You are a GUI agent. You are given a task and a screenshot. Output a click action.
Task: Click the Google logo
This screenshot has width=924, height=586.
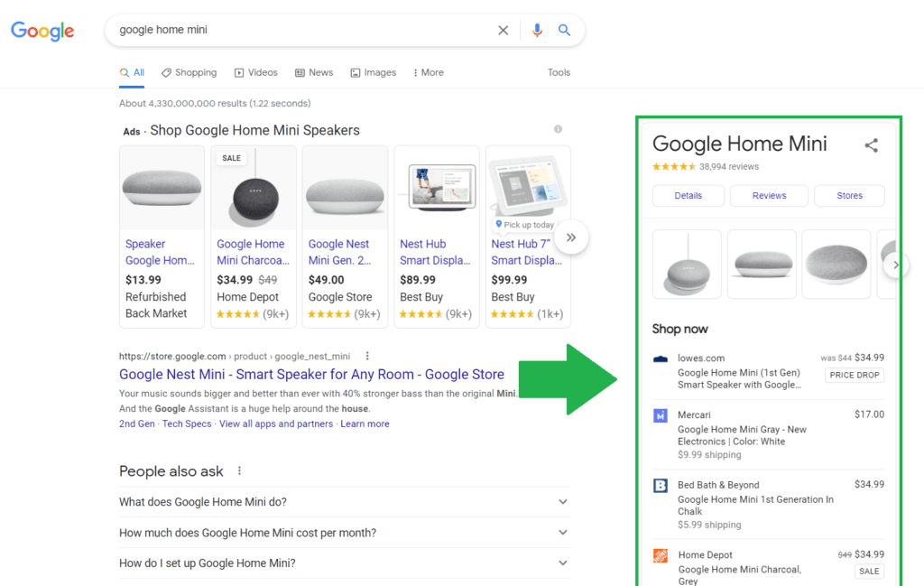click(x=42, y=31)
